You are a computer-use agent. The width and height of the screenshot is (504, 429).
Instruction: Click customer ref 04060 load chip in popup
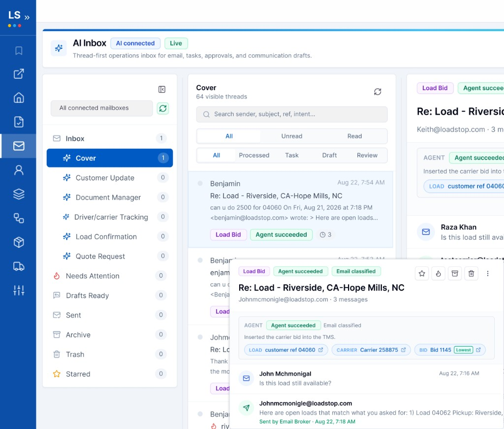286,350
